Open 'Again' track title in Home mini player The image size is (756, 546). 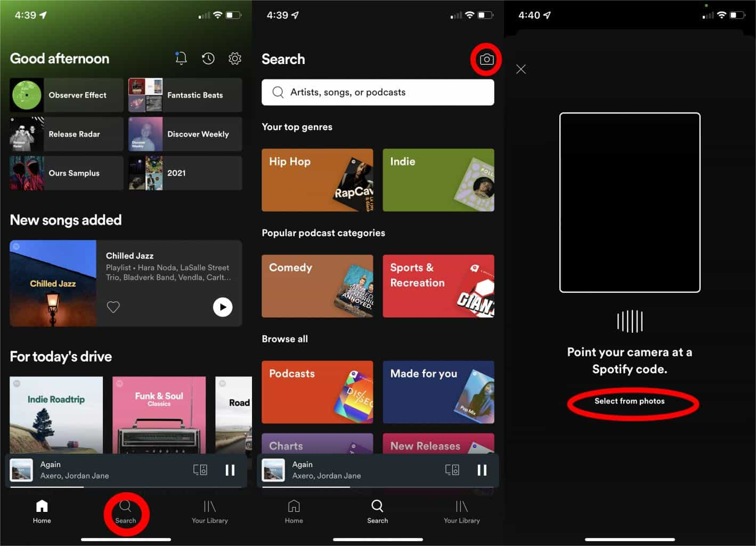pos(51,464)
